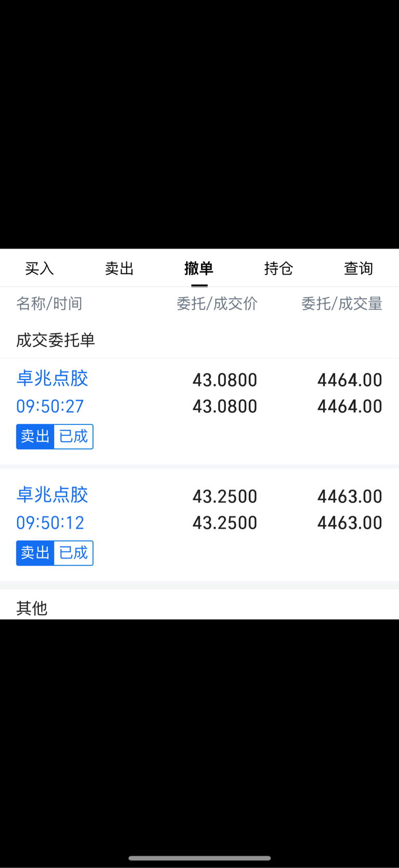The width and height of the screenshot is (399, 868).
Task: Tap 已成 badge on 09:50:12 order
Action: coord(74,553)
